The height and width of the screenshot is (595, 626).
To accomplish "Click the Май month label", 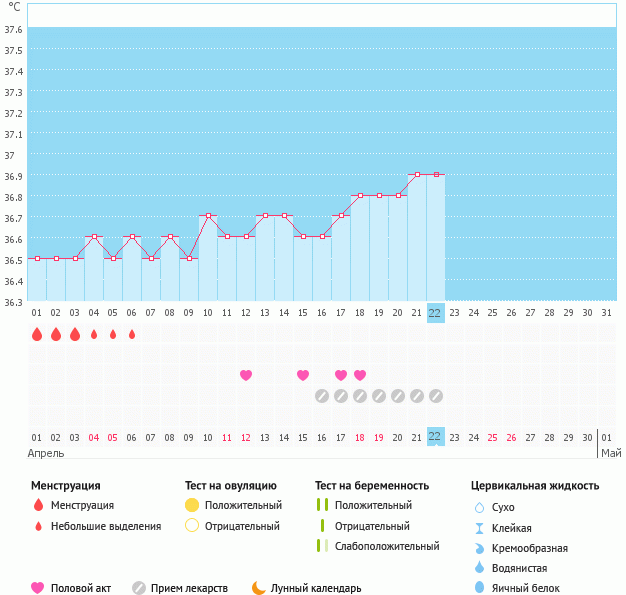I will pyautogui.click(x=610, y=453).
